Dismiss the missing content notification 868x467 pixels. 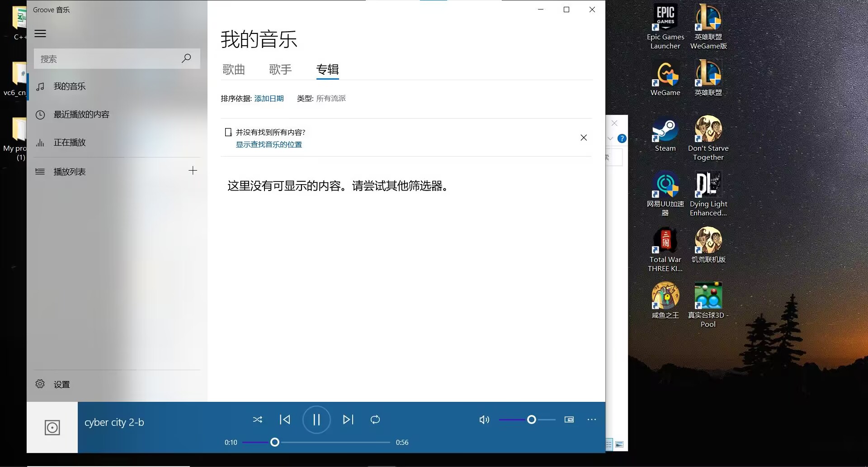click(583, 138)
